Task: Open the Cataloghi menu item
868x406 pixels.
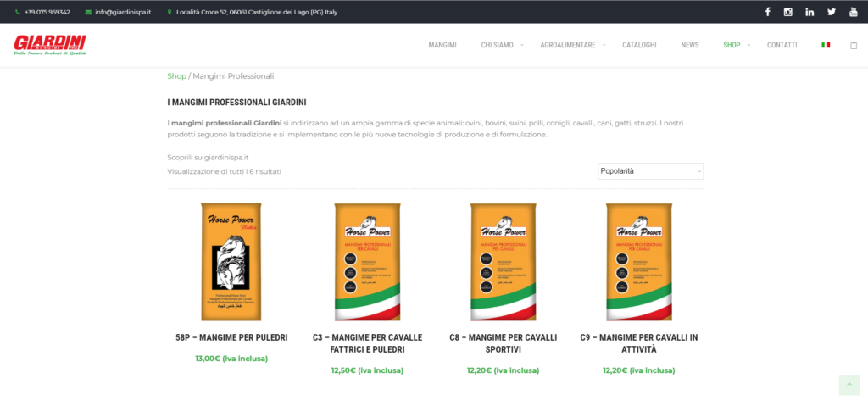Action: 639,46
